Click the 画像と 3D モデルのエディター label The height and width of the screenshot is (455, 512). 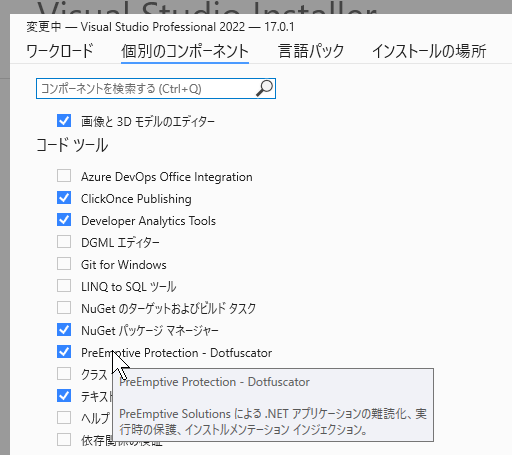tap(148, 122)
